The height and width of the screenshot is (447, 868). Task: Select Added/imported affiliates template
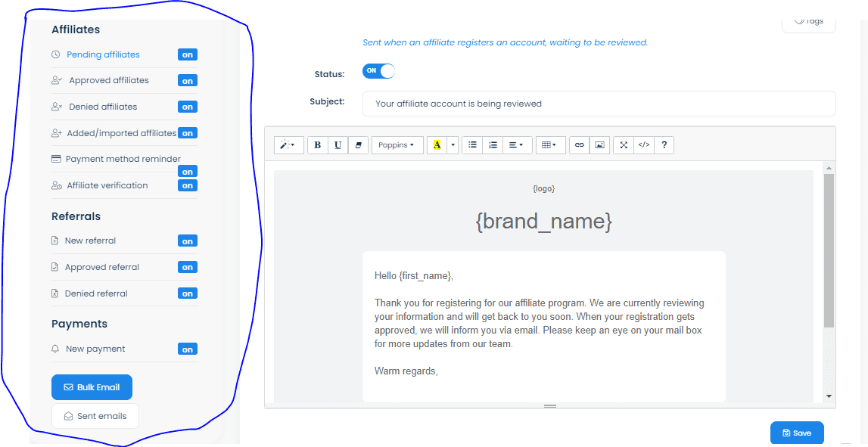(x=122, y=133)
